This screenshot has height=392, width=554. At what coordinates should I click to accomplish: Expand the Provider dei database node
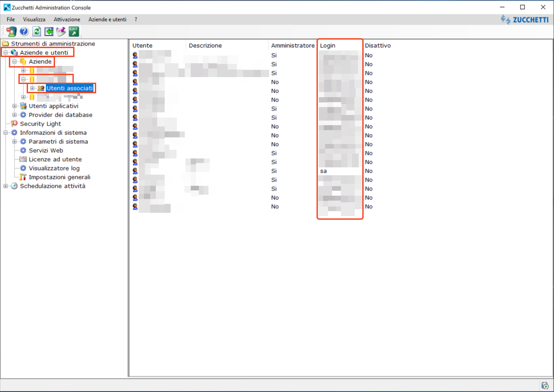pos(14,115)
